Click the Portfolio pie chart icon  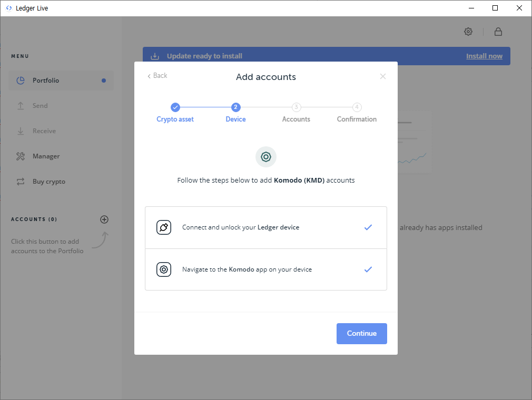(21, 81)
